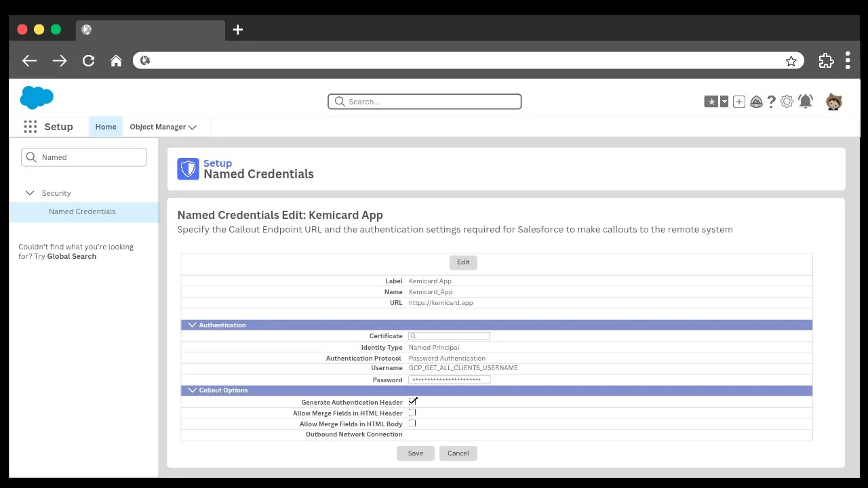Image resolution: width=868 pixels, height=488 pixels.
Task: Click the Certificate lookup field
Action: pos(449,336)
